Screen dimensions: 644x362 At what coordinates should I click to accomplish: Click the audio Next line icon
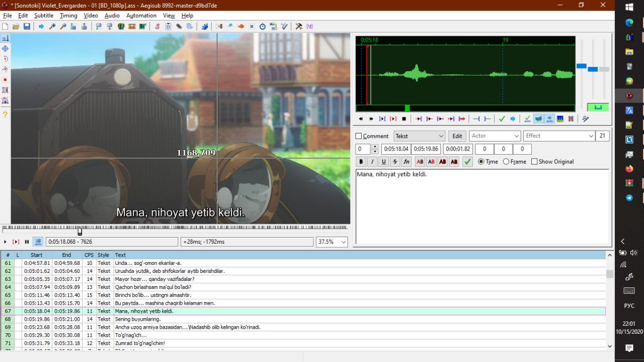coord(371,119)
